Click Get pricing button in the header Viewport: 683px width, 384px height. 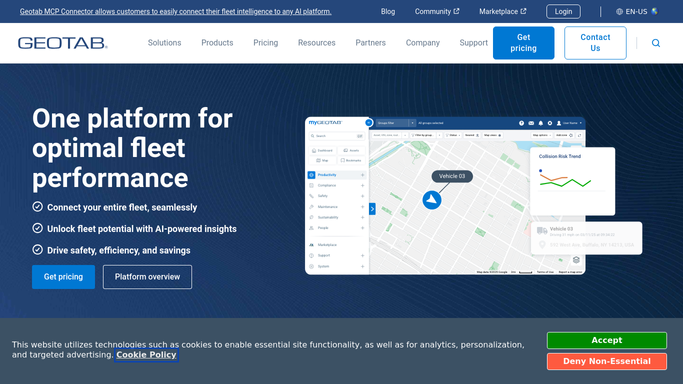pos(524,43)
